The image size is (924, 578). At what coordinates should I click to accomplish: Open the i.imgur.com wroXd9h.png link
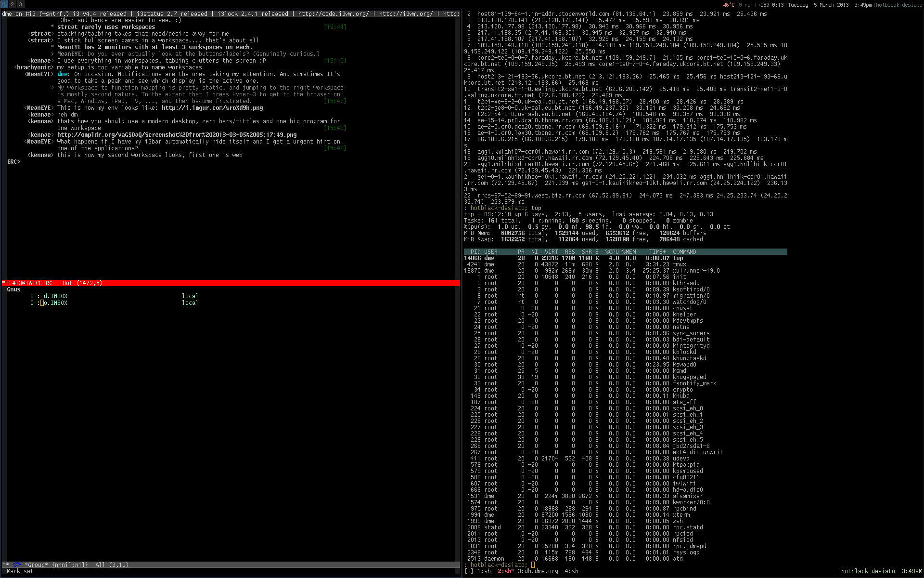212,108
